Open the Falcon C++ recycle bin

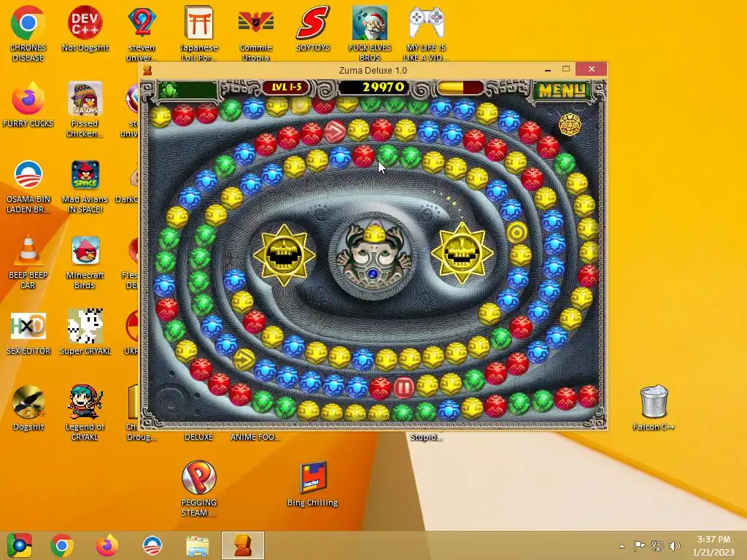point(654,408)
